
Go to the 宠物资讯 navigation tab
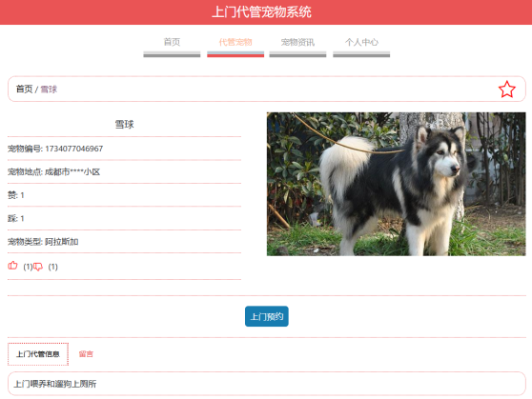(297, 42)
